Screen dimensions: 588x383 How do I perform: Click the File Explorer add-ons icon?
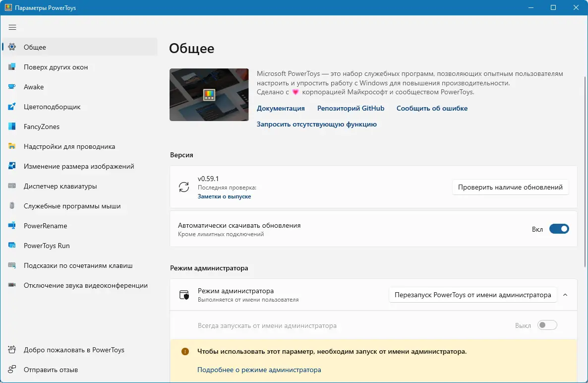(12, 146)
